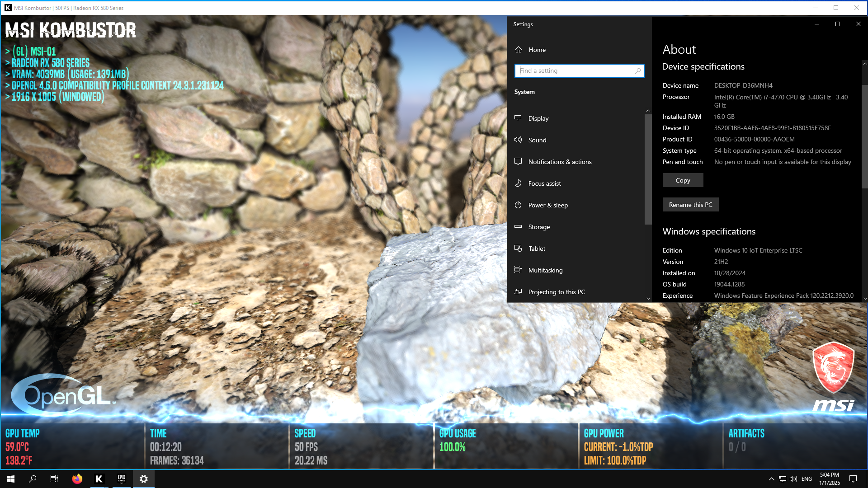Click the Kombustor title bar app icon
The image size is (868, 488).
coord(8,8)
